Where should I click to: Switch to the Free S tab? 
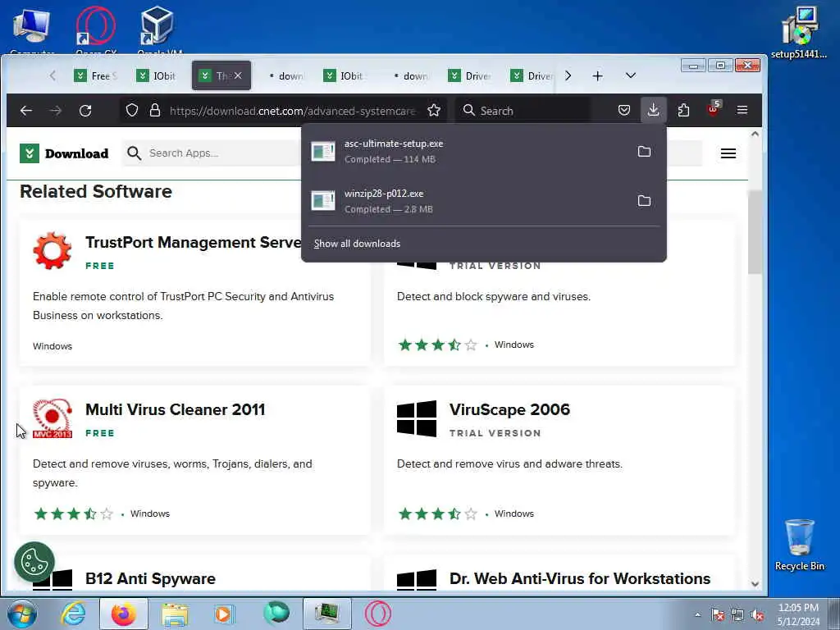coord(95,75)
